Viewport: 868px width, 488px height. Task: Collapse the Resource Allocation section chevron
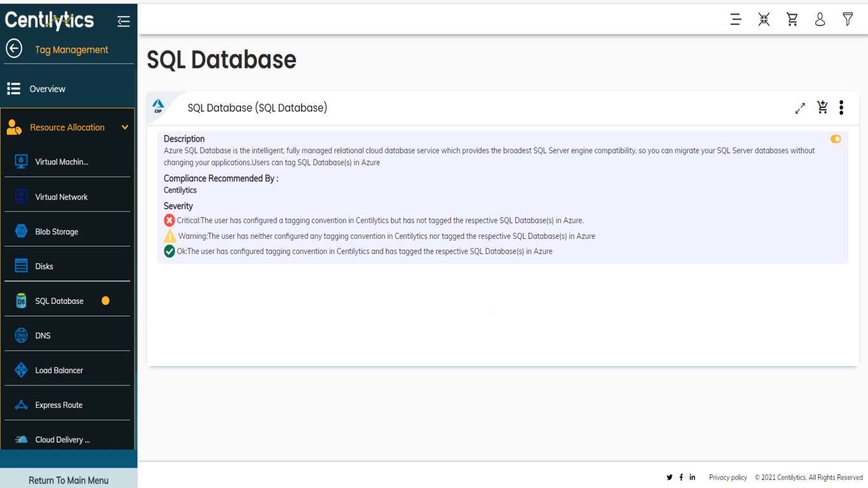click(125, 127)
